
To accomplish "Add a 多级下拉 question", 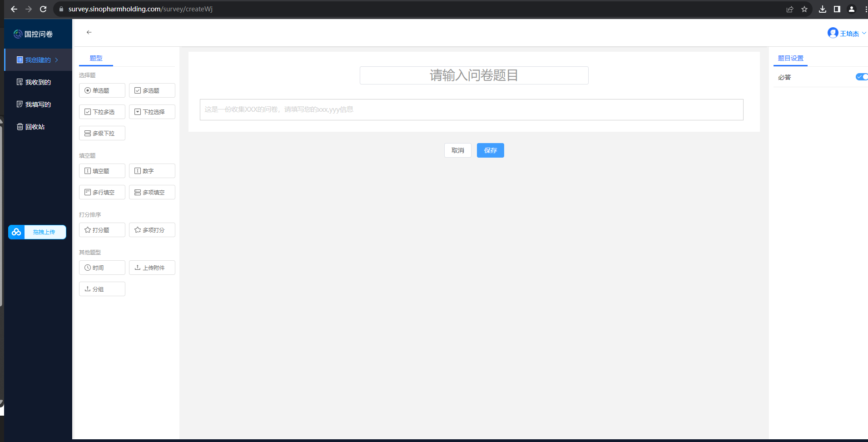I will (102, 133).
